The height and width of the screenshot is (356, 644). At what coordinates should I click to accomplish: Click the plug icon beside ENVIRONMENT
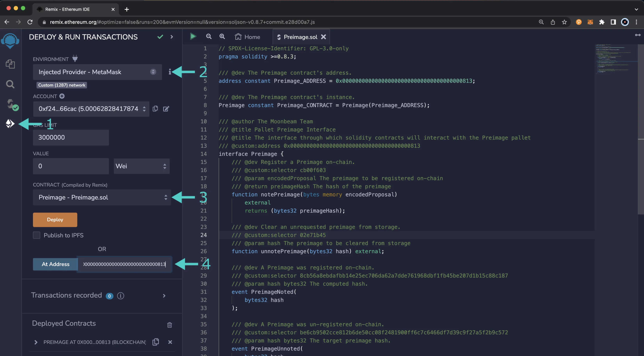coord(75,59)
